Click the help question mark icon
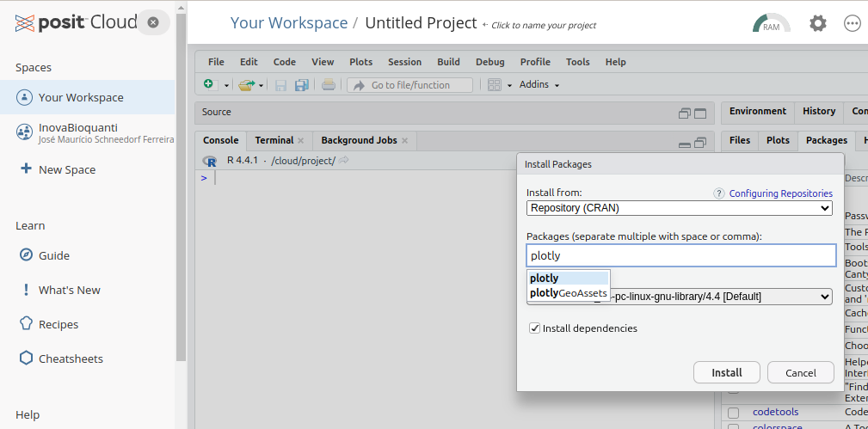Screen dimensions: 868x429 click(x=718, y=193)
